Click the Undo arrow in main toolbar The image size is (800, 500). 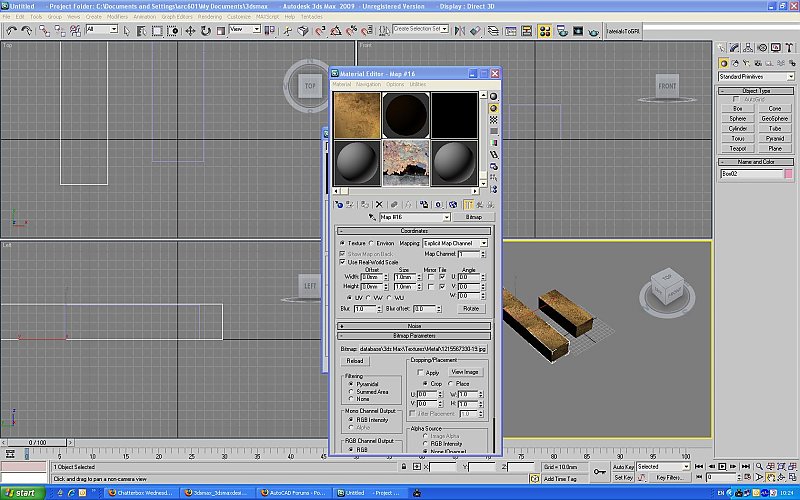click(12, 31)
